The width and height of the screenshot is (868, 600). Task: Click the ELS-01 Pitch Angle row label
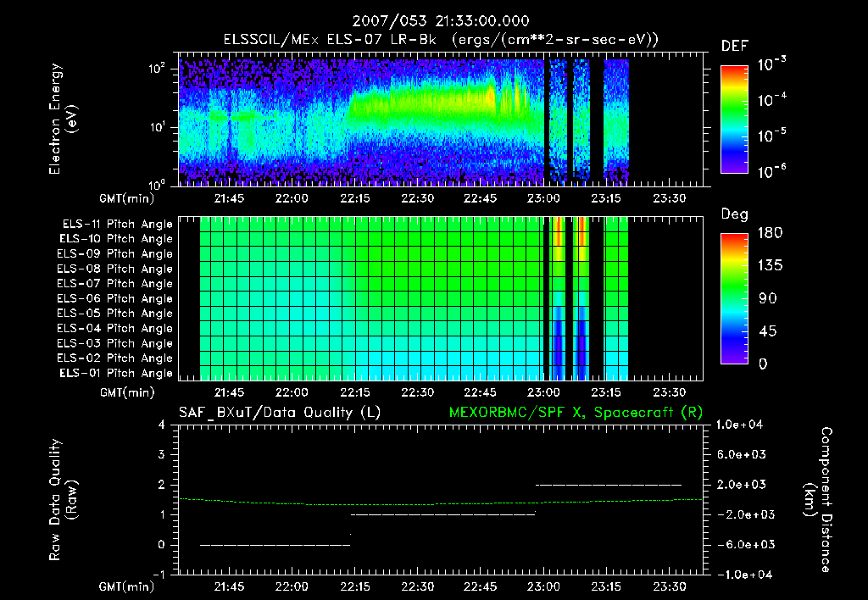116,373
